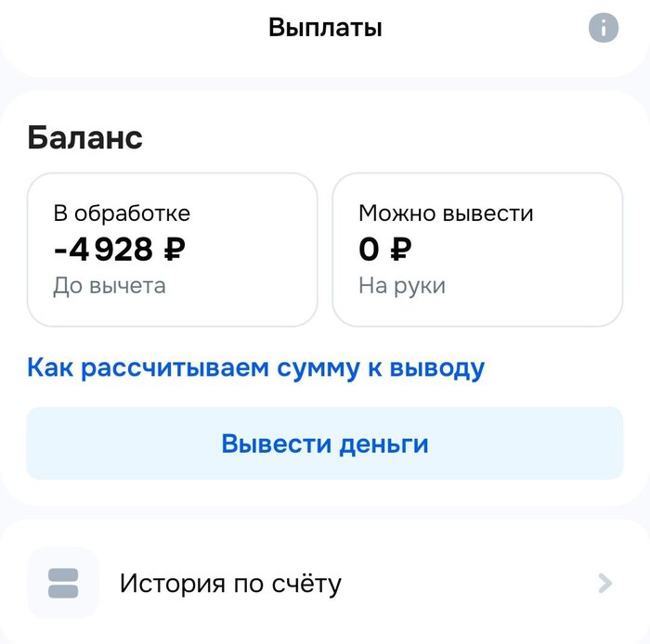Screen dimensions: 650x644
Task: Click the Выплаты page title
Action: [x=325, y=27]
